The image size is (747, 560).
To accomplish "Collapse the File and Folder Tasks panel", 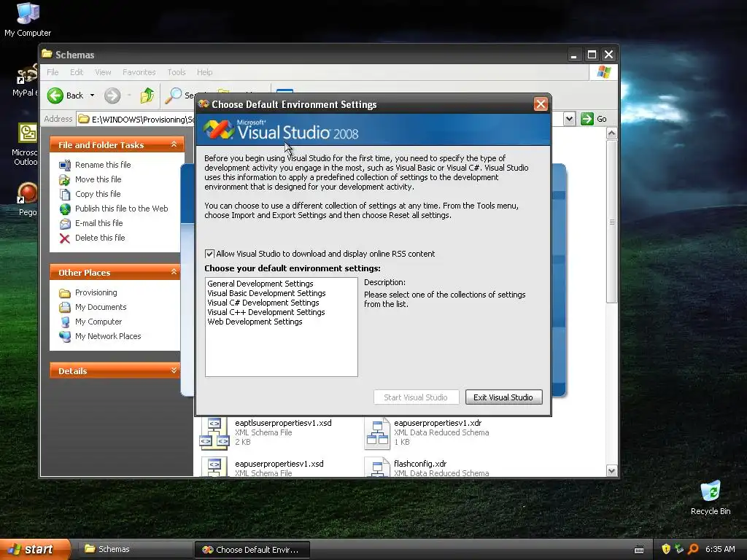I will tap(174, 144).
